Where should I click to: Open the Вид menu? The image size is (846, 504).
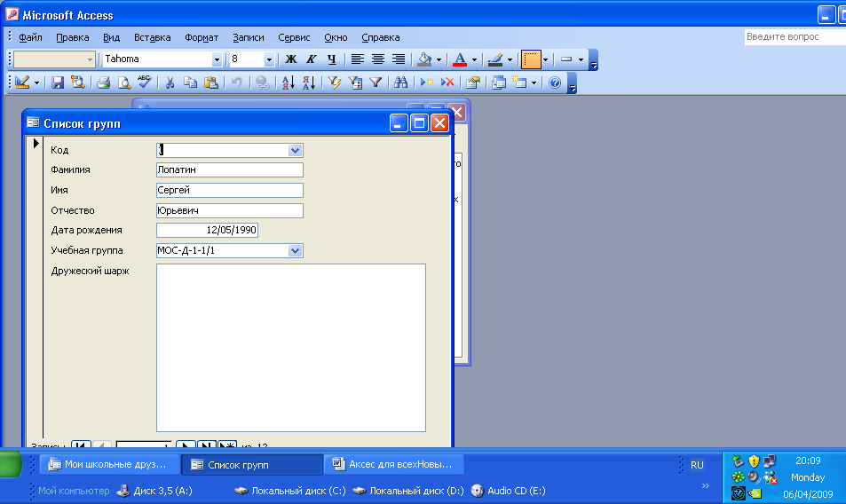[111, 38]
